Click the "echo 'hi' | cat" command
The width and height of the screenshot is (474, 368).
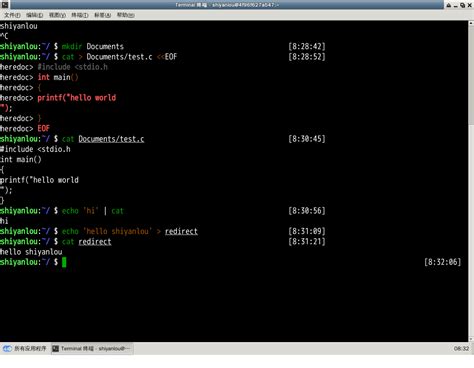point(93,211)
